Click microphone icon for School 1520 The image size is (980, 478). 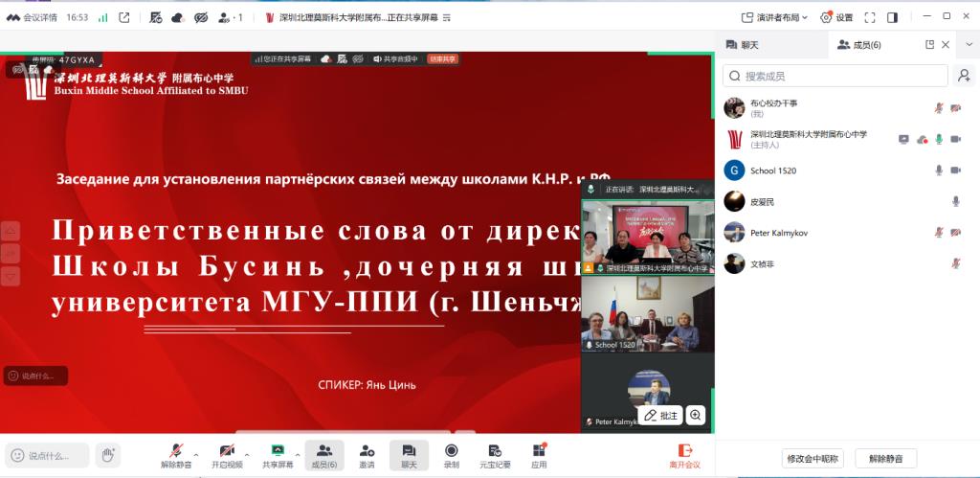tap(939, 171)
